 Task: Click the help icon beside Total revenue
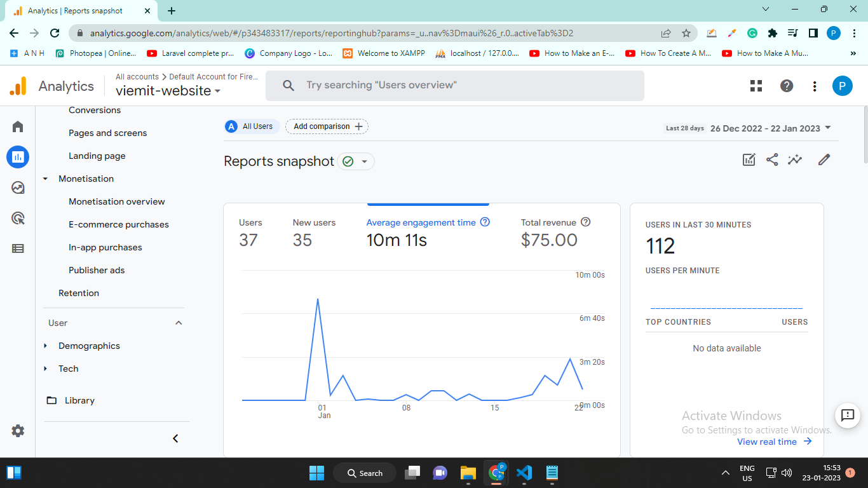586,222
